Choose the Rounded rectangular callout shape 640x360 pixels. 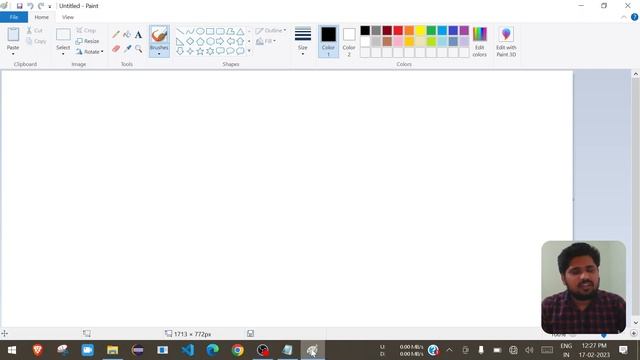click(x=220, y=51)
